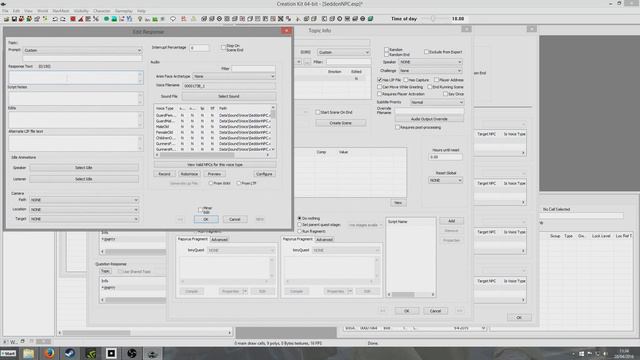This screenshot has width=640, height=360.
Task: Confirm Edit Response with OK
Action: click(x=206, y=220)
